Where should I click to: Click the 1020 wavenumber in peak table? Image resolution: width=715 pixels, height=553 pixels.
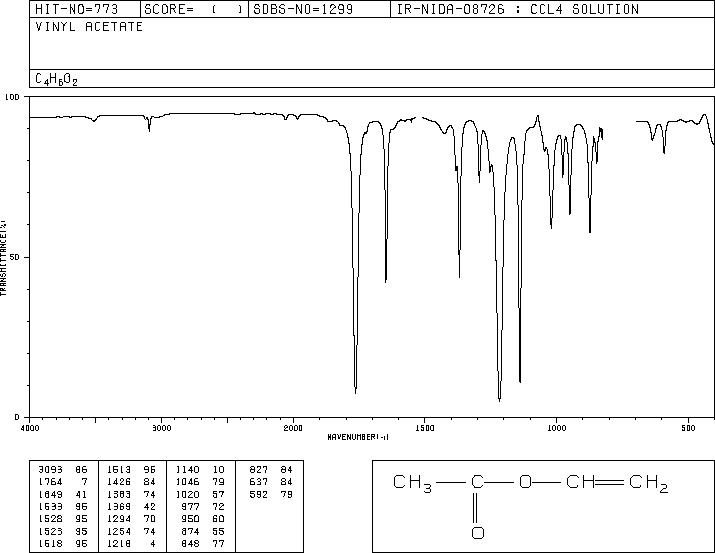[x=188, y=495]
